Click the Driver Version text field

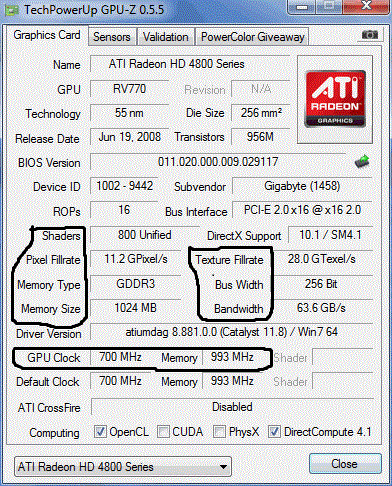231,332
